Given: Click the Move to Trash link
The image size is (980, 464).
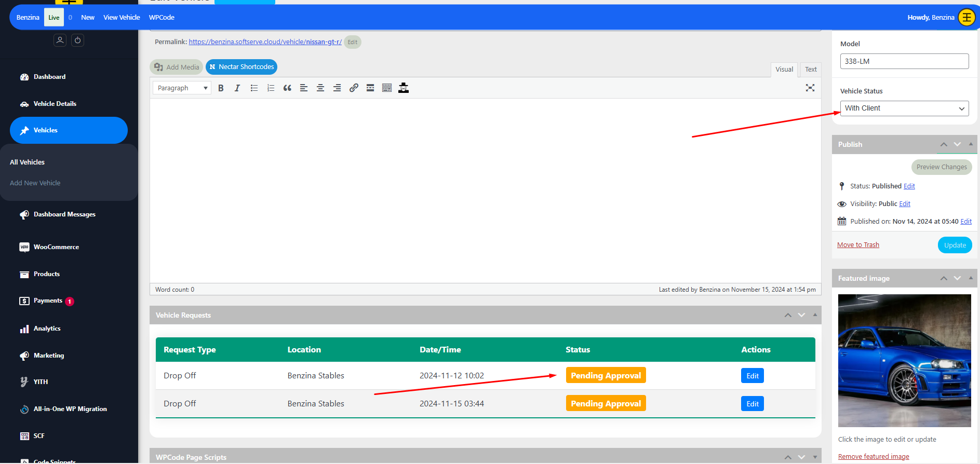Looking at the screenshot, I should coord(858,245).
